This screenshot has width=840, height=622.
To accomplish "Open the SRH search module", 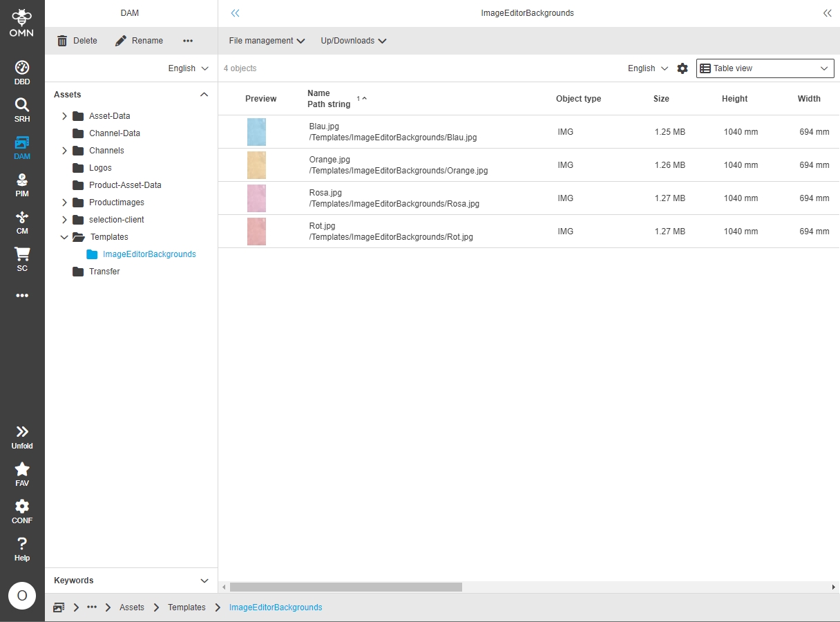I will click(22, 110).
